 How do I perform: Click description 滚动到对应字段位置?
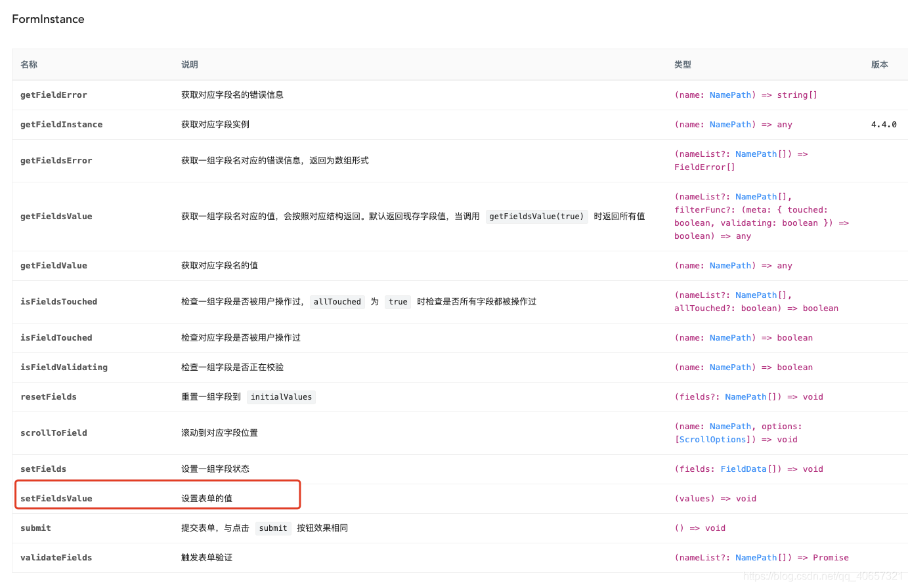click(219, 433)
